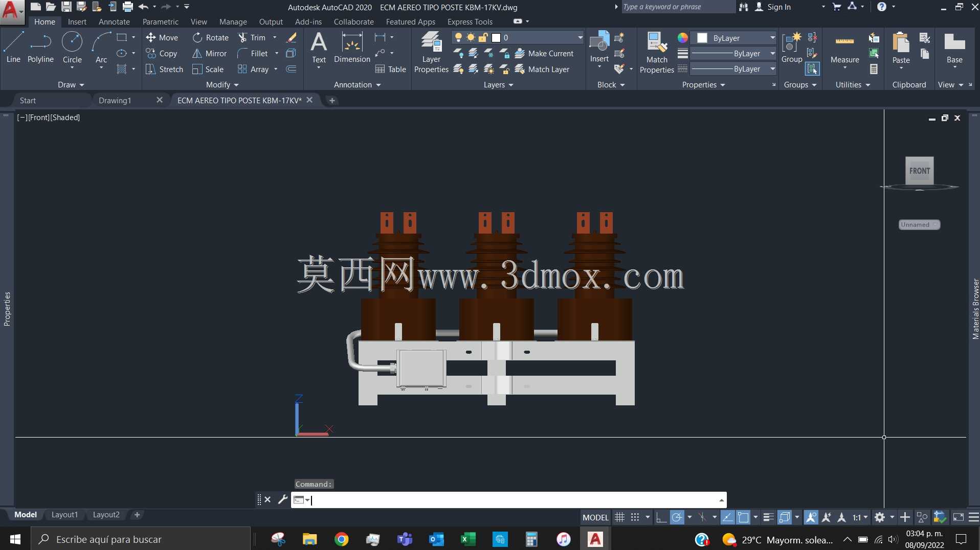Click the FRONT face of ViewCube
The width and height of the screenshot is (980, 550).
(919, 171)
